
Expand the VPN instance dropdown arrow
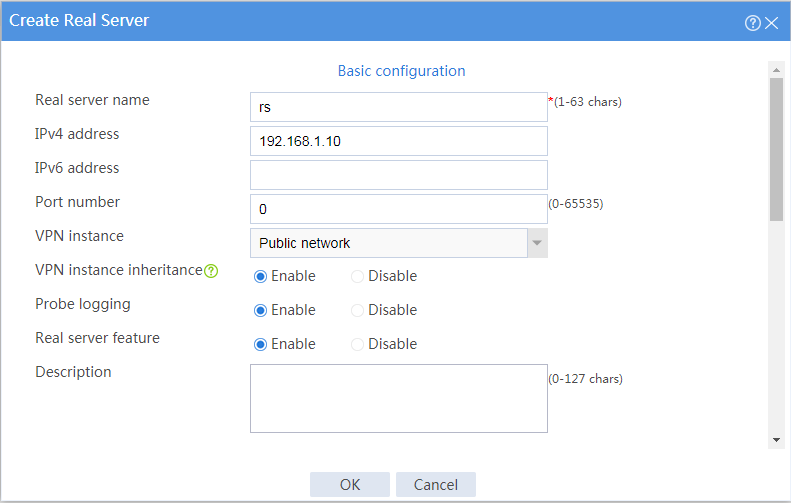[x=537, y=243]
